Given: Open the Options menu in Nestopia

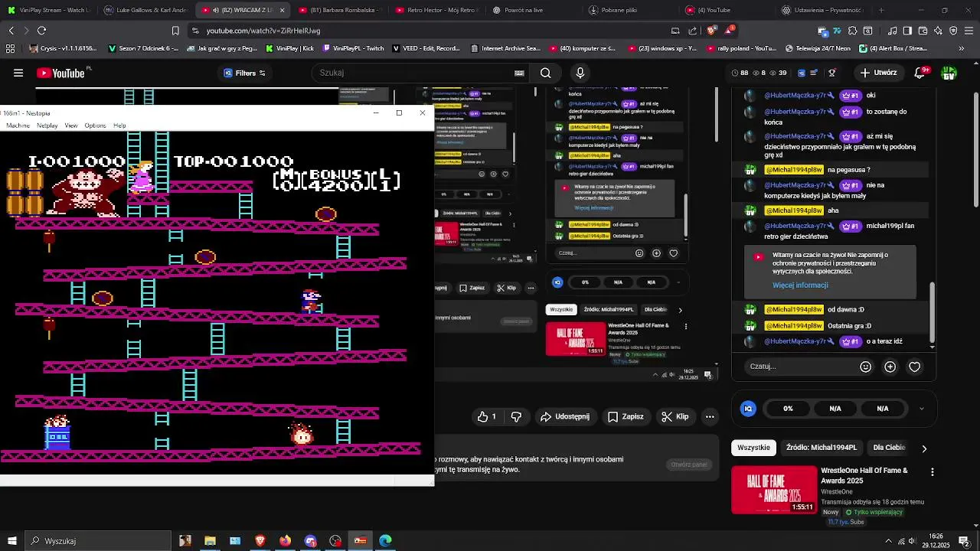Looking at the screenshot, I should 95,126.
